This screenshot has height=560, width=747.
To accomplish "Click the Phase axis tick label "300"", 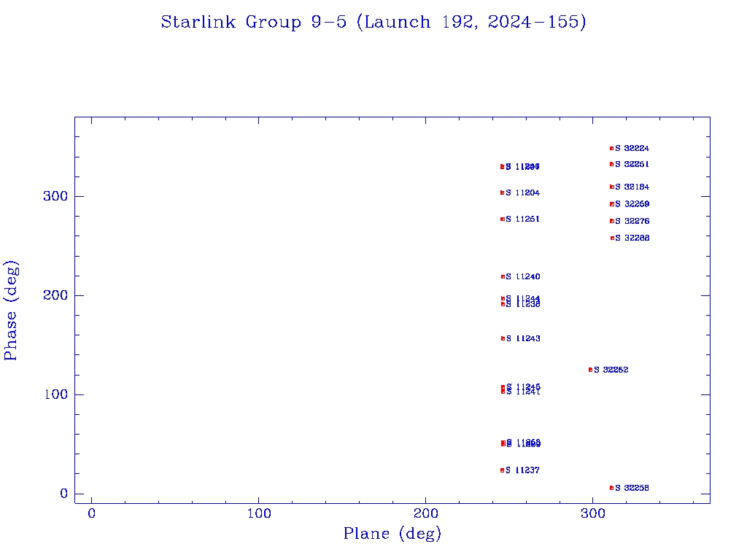I will 55,196.
